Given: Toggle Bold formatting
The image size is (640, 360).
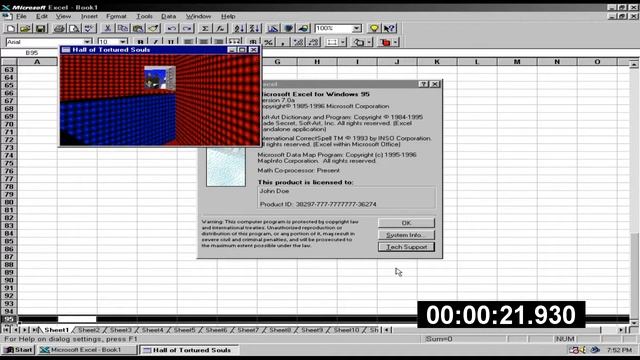Looking at the screenshot, I should 140,42.
